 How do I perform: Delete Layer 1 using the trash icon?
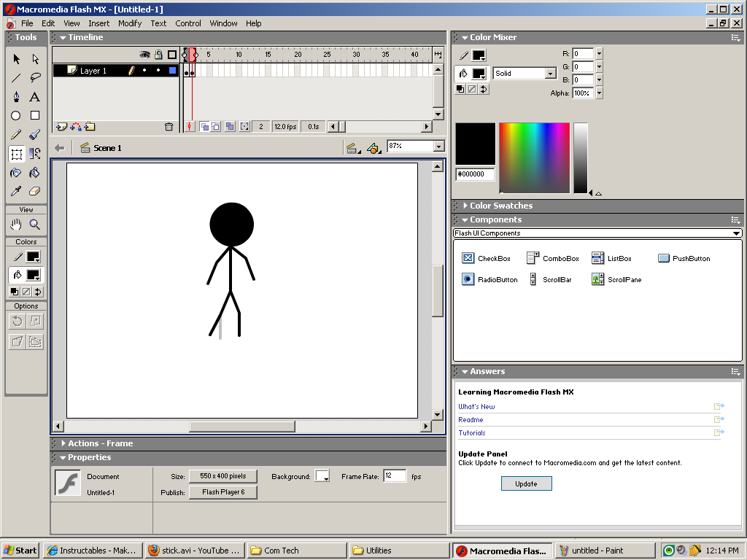(x=169, y=126)
